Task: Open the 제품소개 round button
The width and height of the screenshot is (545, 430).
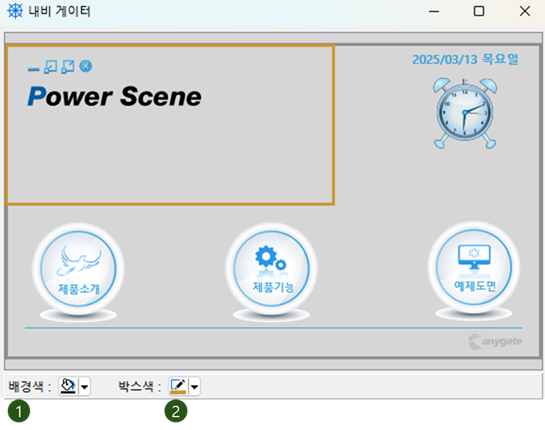Action: [x=78, y=268]
